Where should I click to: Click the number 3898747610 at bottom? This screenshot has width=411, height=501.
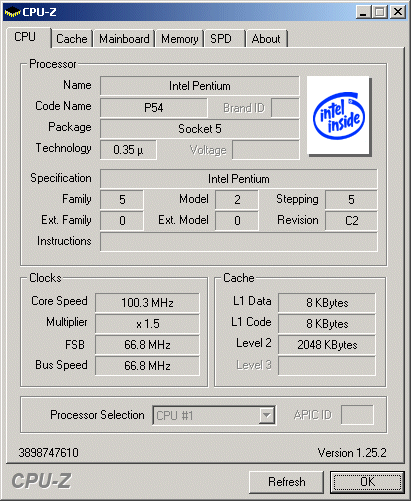point(49,453)
